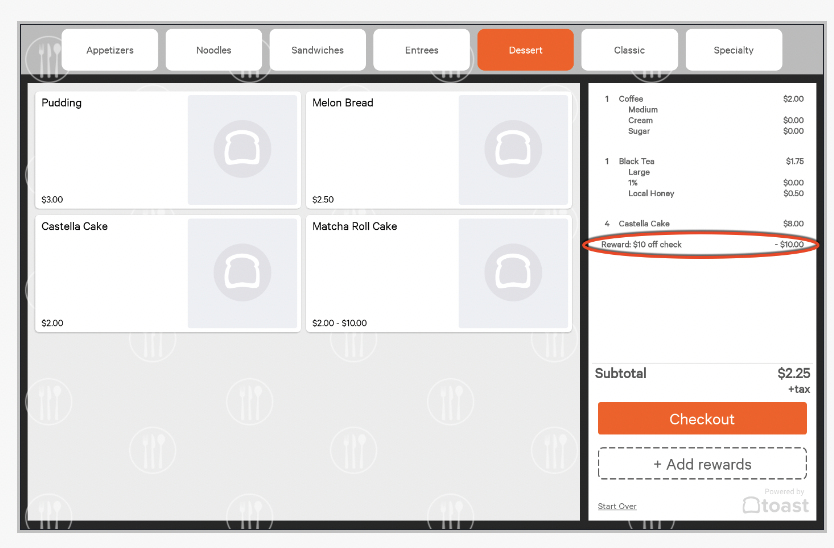The height and width of the screenshot is (548, 834).
Task: Click the Start Over link
Action: pyautogui.click(x=617, y=506)
